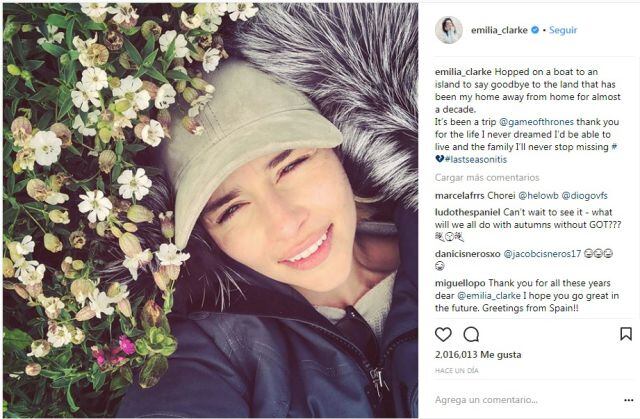The width and height of the screenshot is (640, 419).
Task: View the 2,016,013 Me gusta likes list
Action: [478, 355]
